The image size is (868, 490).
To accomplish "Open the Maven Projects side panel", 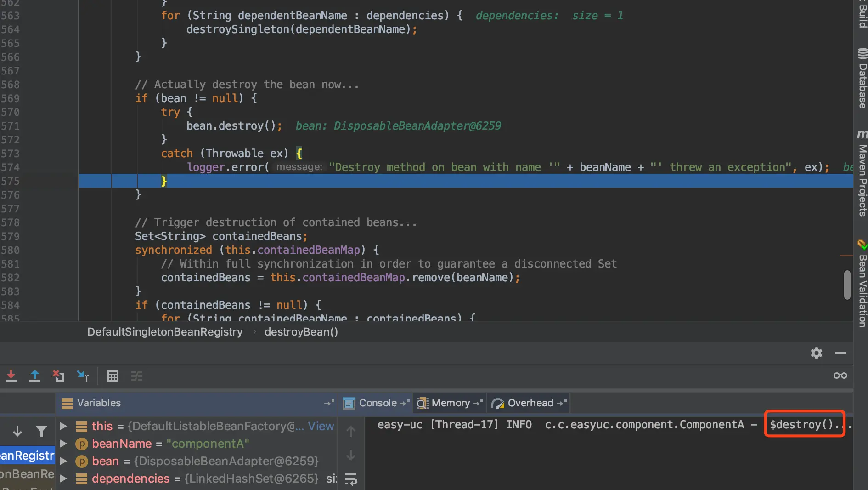I will coord(862,174).
